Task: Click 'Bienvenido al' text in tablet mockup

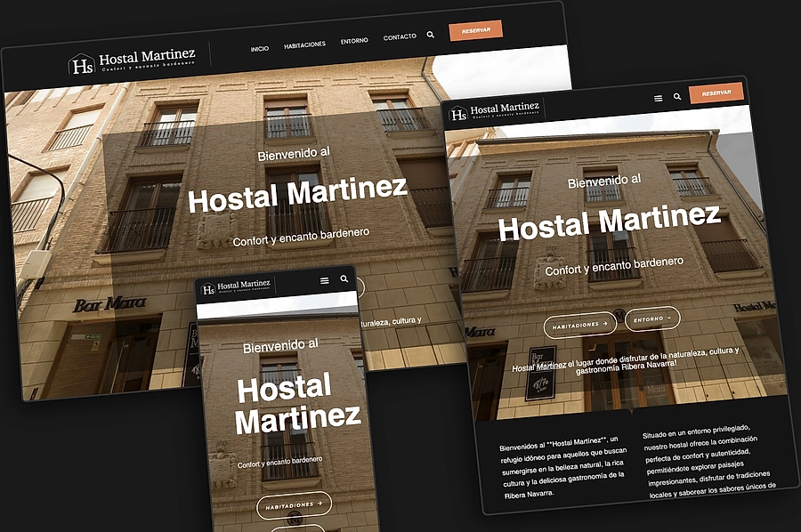Action: 603,181
